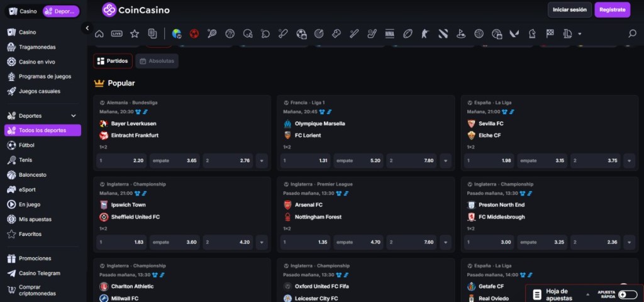Click the CoinCasino logo

pos(136,10)
